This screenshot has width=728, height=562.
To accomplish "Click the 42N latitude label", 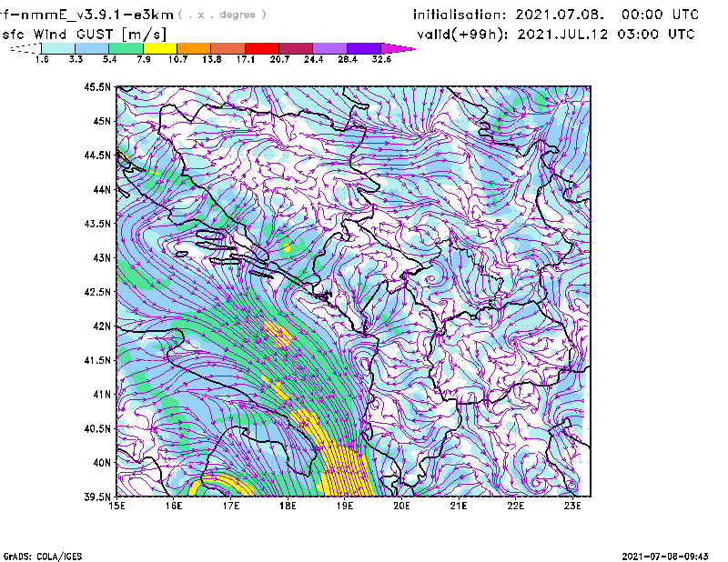I will tap(102, 326).
